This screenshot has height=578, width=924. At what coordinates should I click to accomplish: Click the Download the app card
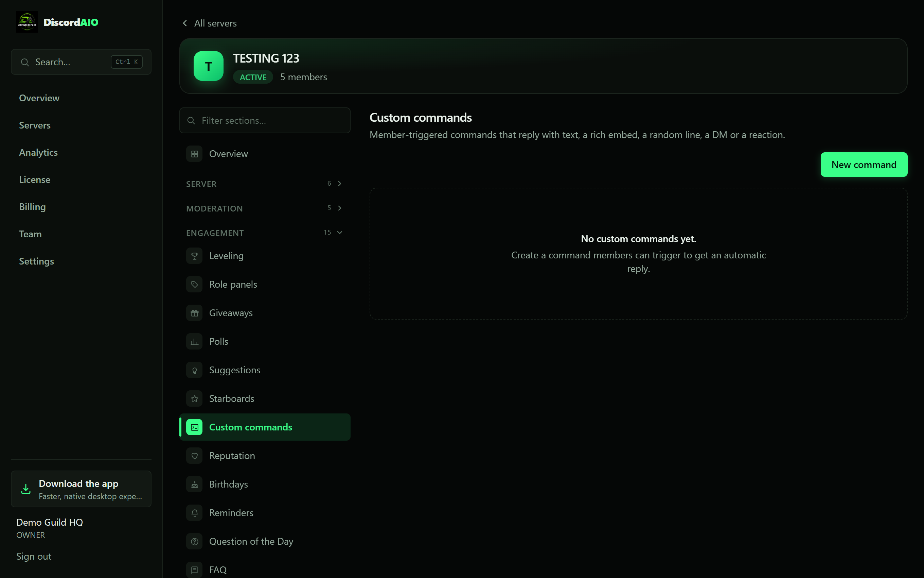pos(81,489)
